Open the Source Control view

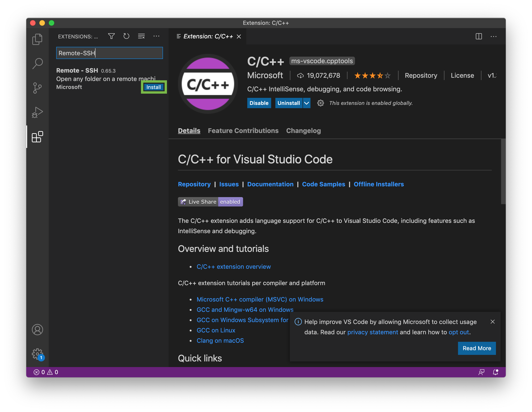click(37, 88)
